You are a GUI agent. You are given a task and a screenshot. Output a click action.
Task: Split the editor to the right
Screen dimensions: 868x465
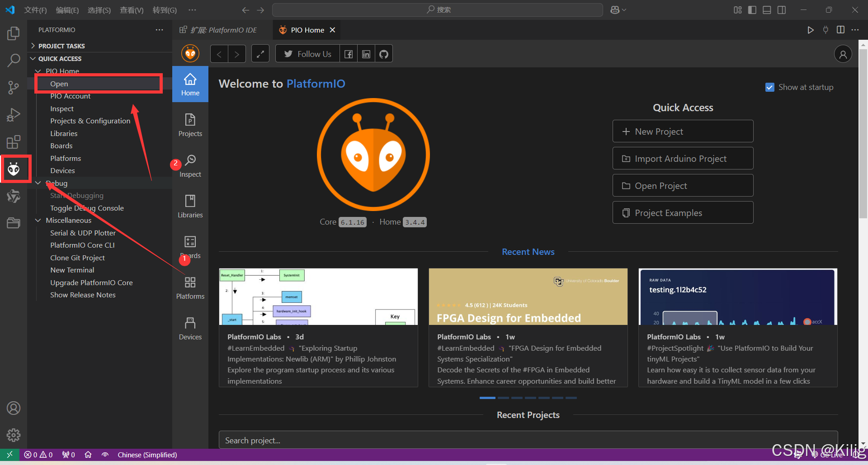coord(840,30)
